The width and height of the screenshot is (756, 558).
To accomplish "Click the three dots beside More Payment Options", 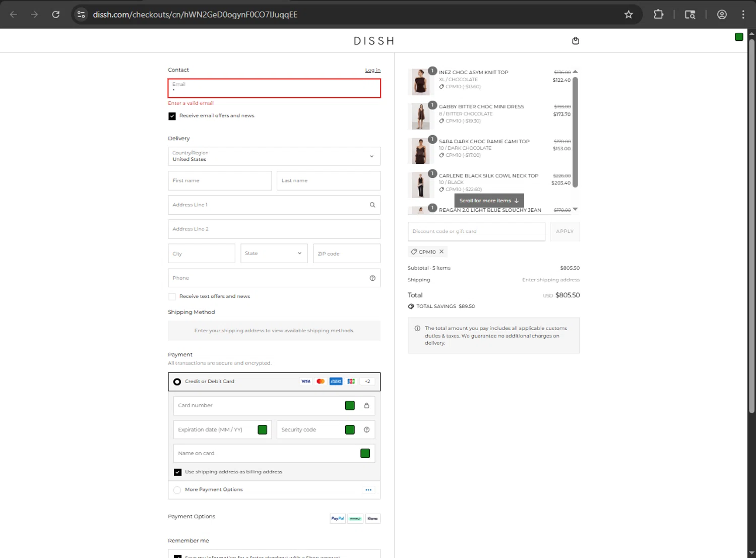I will click(368, 489).
